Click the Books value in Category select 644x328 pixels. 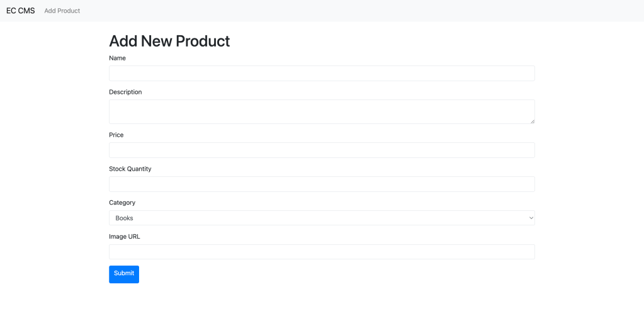tap(125, 218)
